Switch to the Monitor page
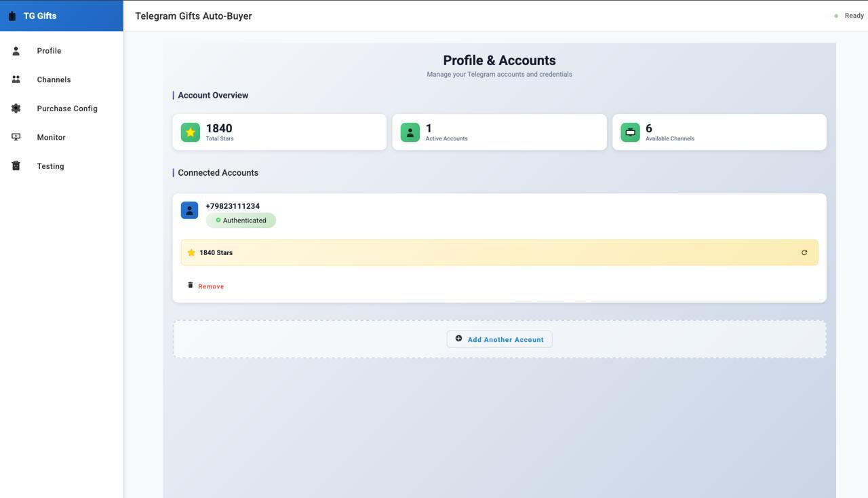868x498 pixels. (x=62, y=137)
